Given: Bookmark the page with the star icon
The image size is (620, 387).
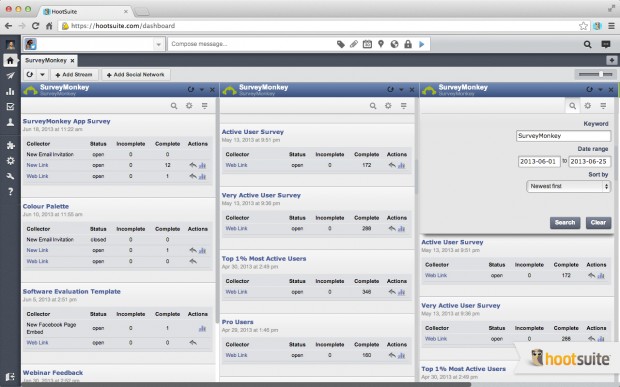Looking at the screenshot, I should tap(583, 26).
